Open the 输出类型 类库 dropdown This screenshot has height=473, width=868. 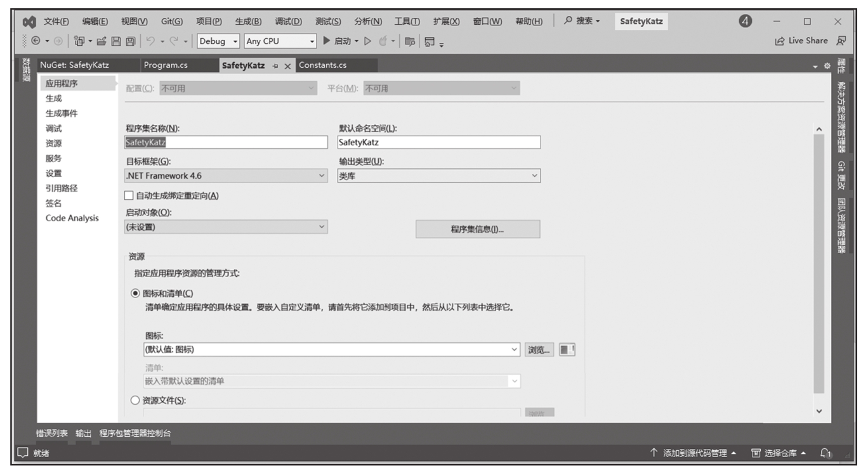(x=438, y=176)
